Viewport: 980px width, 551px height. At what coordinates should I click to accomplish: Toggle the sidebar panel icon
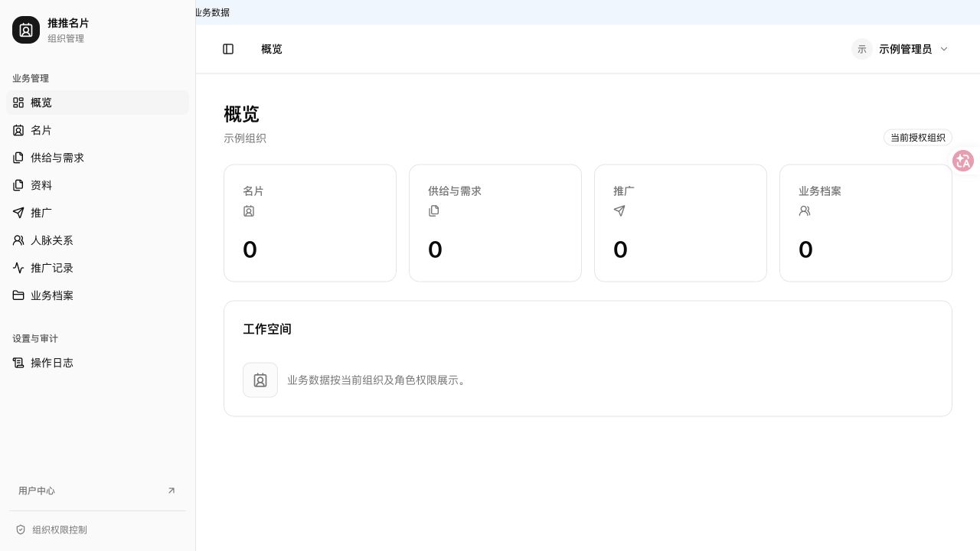click(228, 49)
